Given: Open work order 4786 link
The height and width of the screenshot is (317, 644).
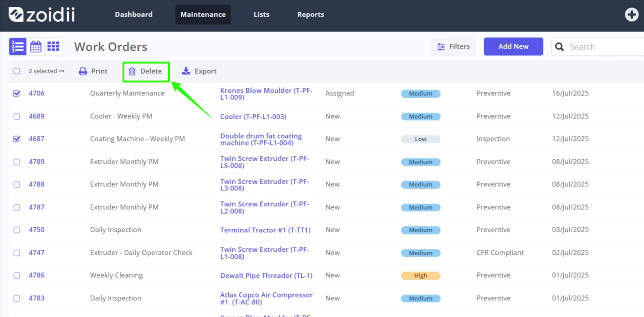Looking at the screenshot, I should pyautogui.click(x=36, y=275).
